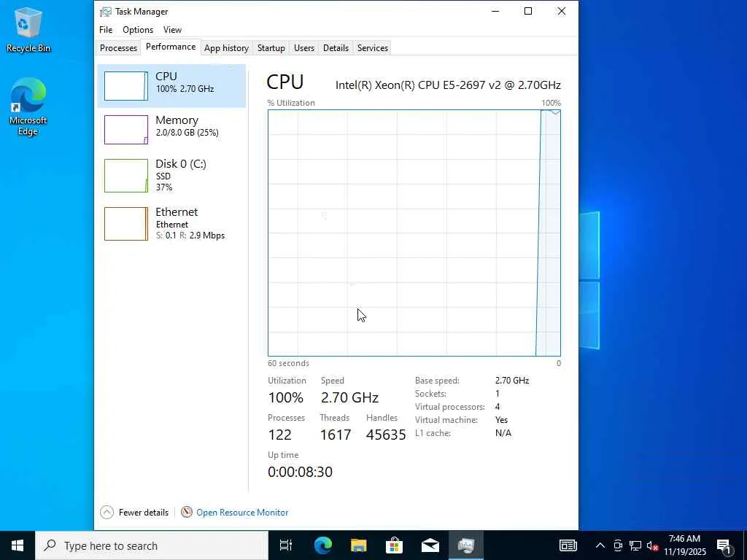Image resolution: width=747 pixels, height=560 pixels.
Task: Click the CPU utilization graph
Action: 414,233
